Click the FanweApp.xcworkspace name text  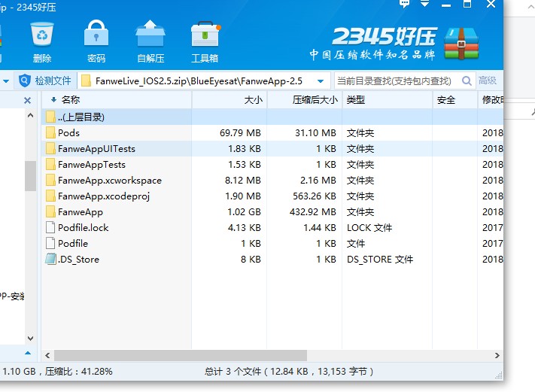coord(110,181)
